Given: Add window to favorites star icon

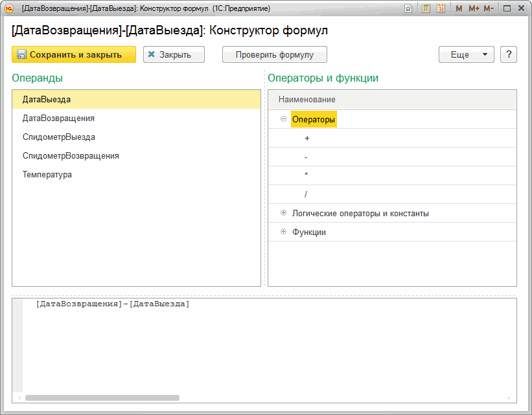Looking at the screenshot, I should coord(408,8).
